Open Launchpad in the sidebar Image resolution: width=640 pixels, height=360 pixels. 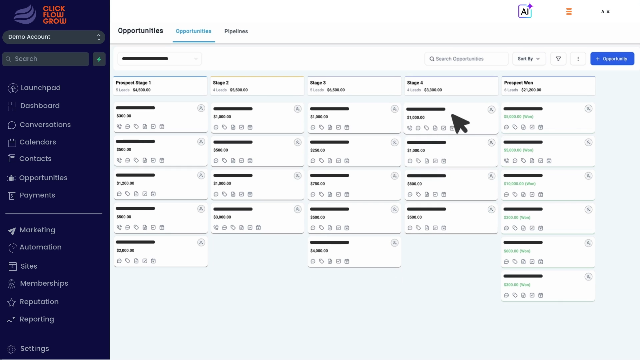click(x=34, y=88)
